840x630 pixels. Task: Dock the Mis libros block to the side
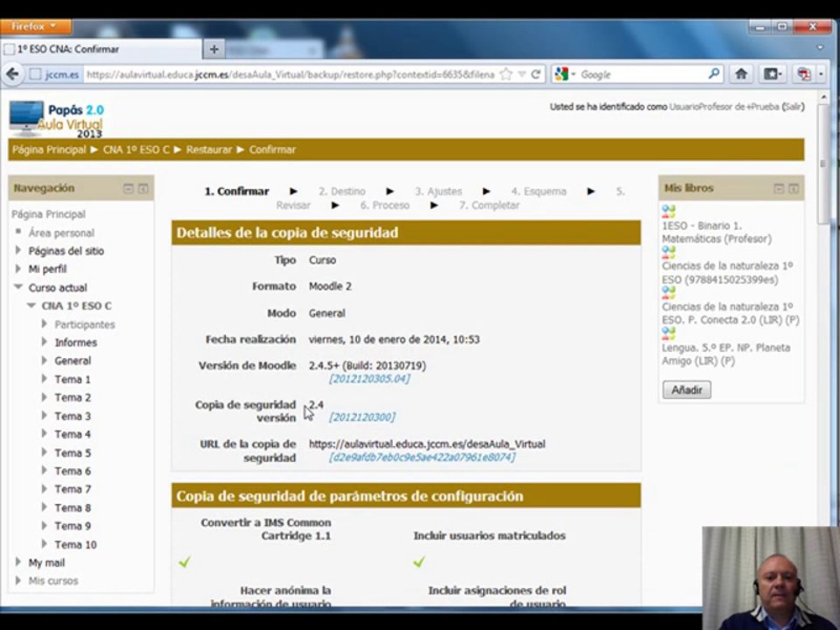(x=794, y=188)
